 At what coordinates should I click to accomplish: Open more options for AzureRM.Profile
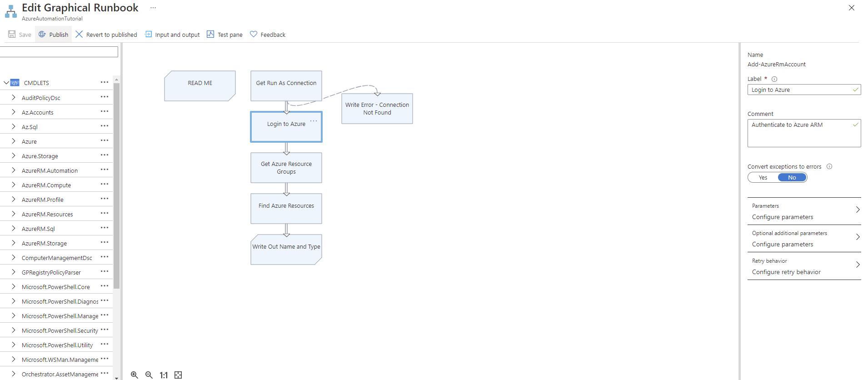coord(105,199)
